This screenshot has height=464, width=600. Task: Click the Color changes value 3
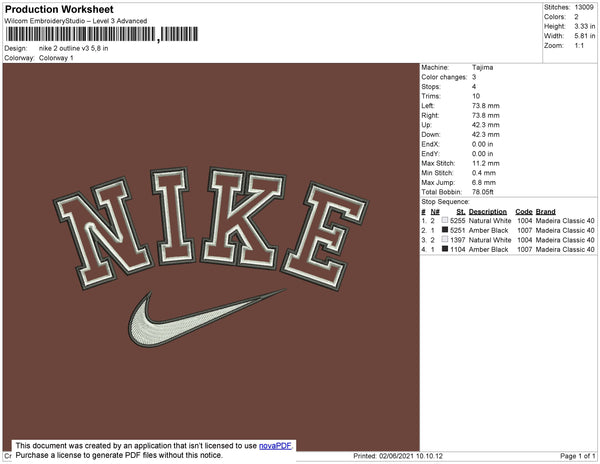pos(474,77)
